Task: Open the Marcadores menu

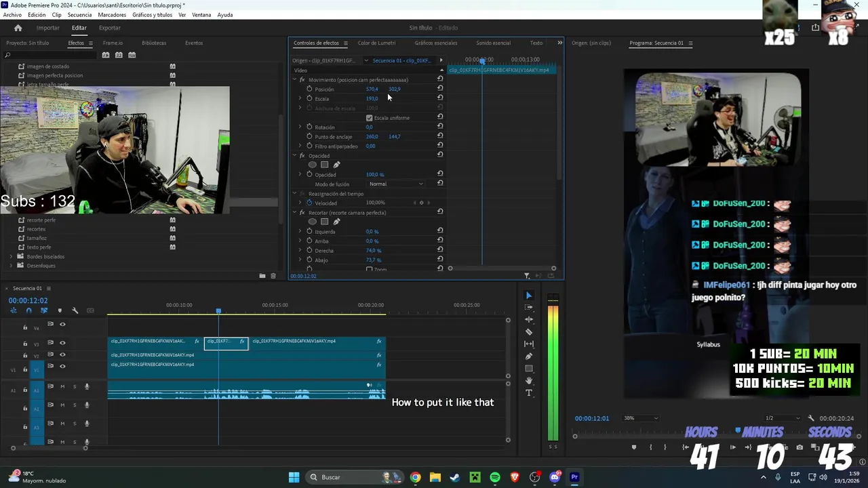Action: click(112, 15)
